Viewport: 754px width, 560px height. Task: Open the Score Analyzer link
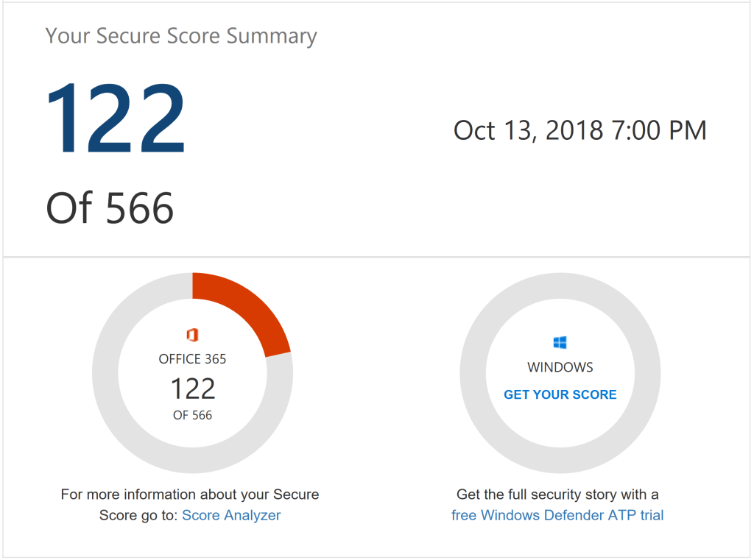(230, 515)
